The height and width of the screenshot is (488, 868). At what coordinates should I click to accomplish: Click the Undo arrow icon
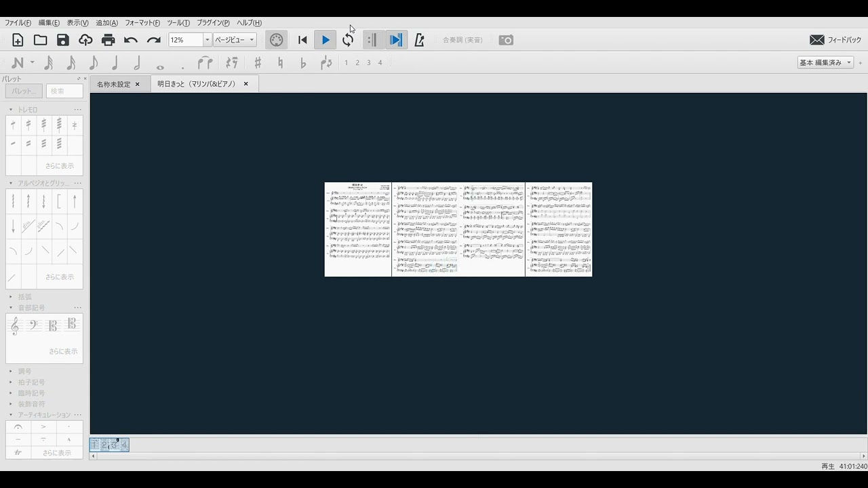point(131,40)
